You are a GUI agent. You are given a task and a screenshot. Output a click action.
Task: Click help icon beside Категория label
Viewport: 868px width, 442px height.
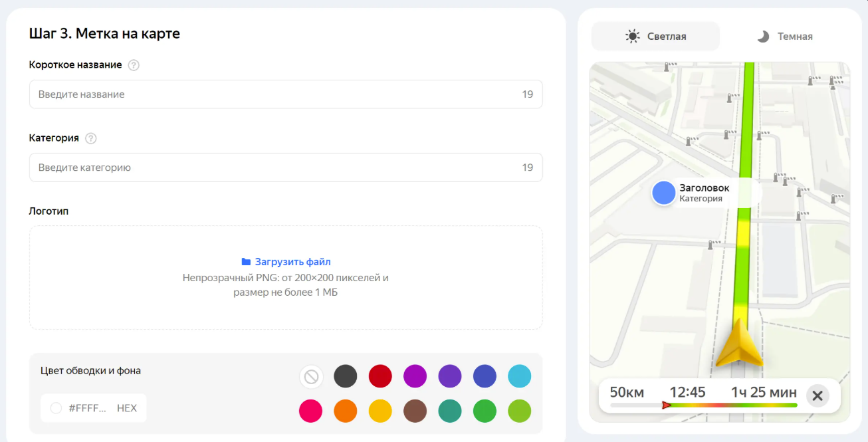coord(91,138)
